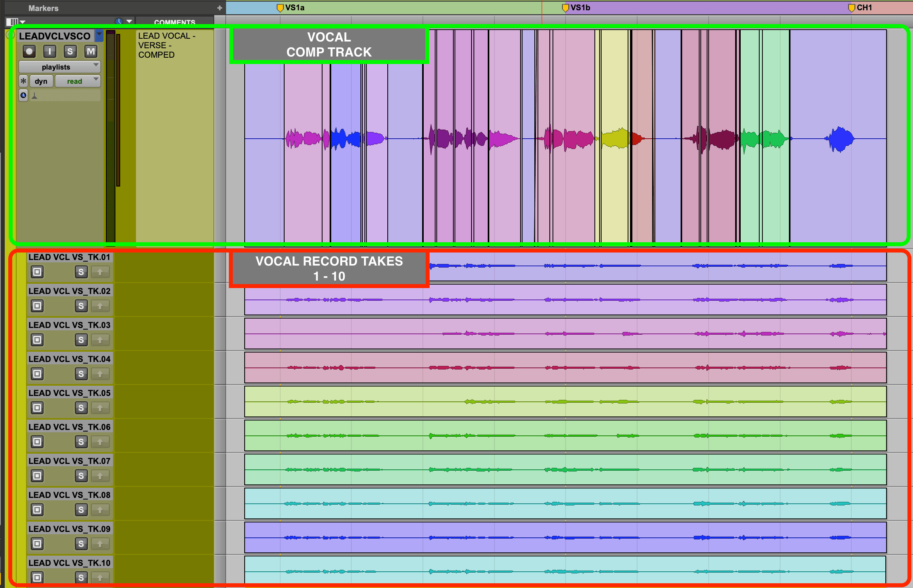Show TK.08 playlist in the main lane

[37, 510]
